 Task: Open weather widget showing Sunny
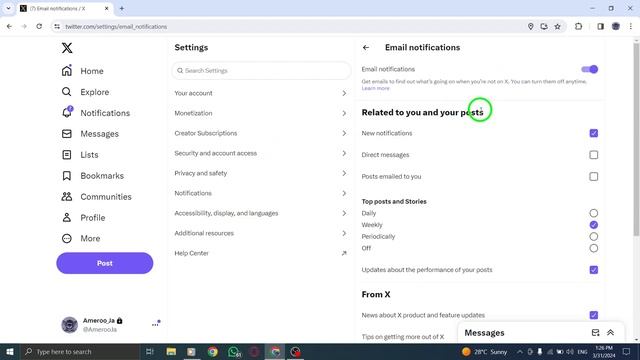[484, 351]
